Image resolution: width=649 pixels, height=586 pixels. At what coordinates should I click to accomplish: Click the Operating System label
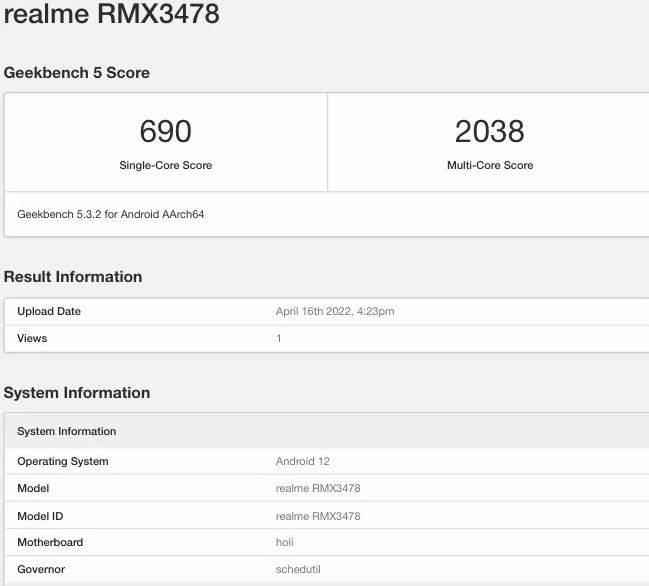point(62,461)
